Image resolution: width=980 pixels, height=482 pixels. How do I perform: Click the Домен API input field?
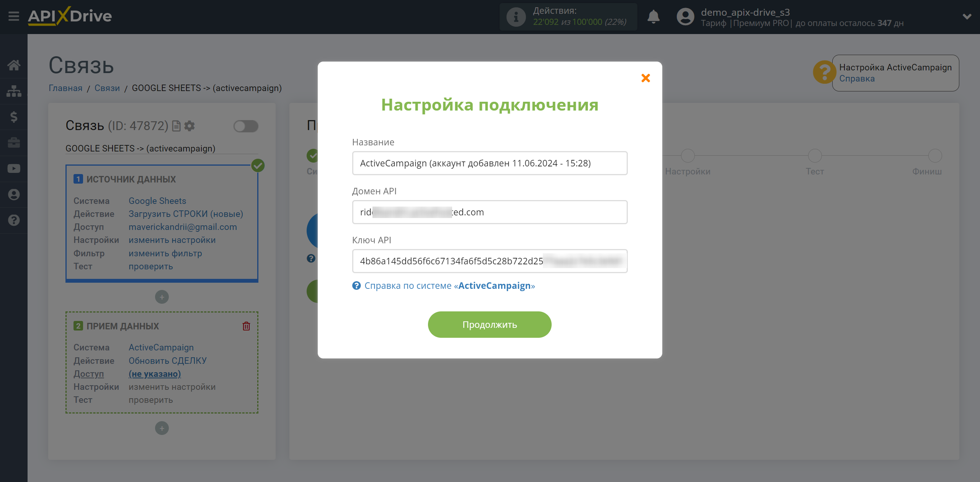[490, 212]
